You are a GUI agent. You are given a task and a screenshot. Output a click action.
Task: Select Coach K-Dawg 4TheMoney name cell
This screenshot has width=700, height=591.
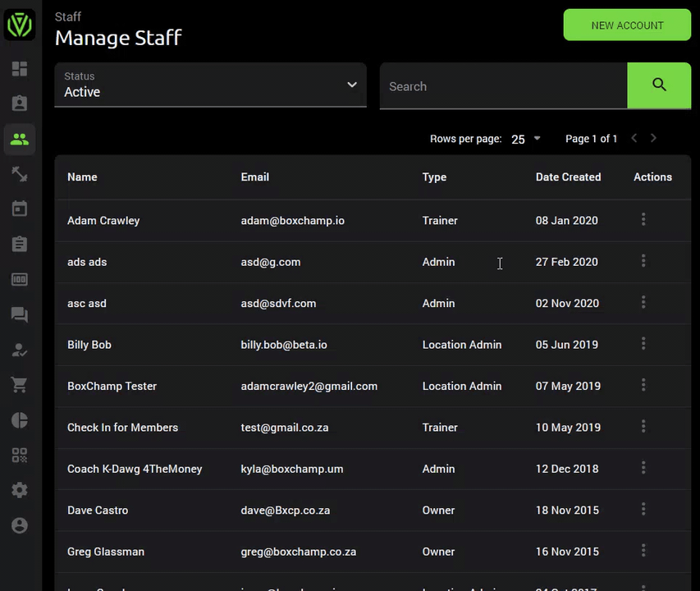[x=135, y=470]
